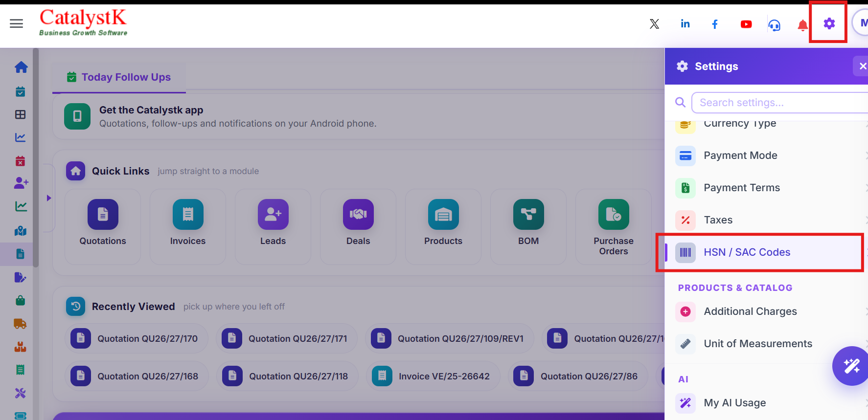Image resolution: width=868 pixels, height=420 pixels.
Task: Open recently viewed Invoice VE/25-26642
Action: click(x=433, y=376)
